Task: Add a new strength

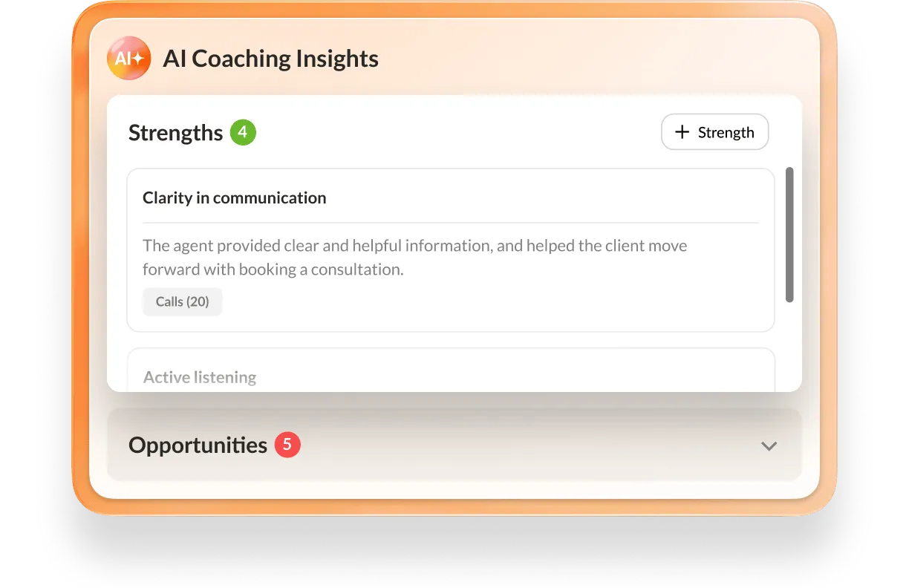Action: tap(714, 131)
